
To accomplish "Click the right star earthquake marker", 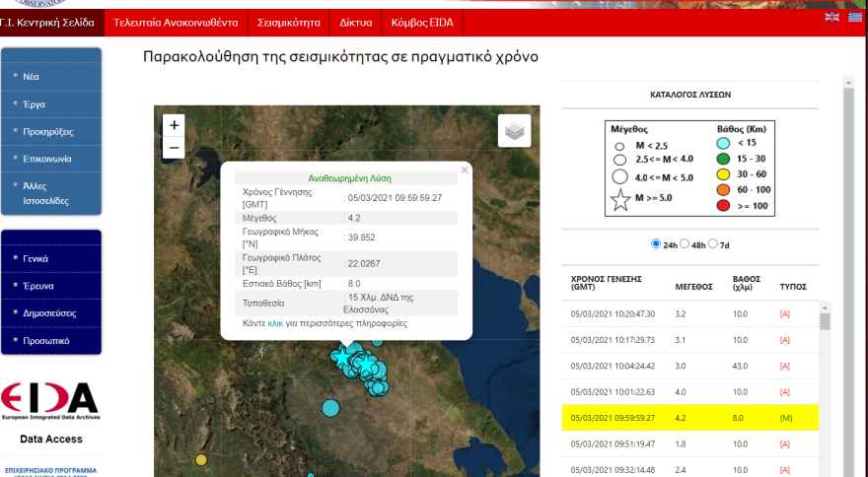I will tap(367, 365).
